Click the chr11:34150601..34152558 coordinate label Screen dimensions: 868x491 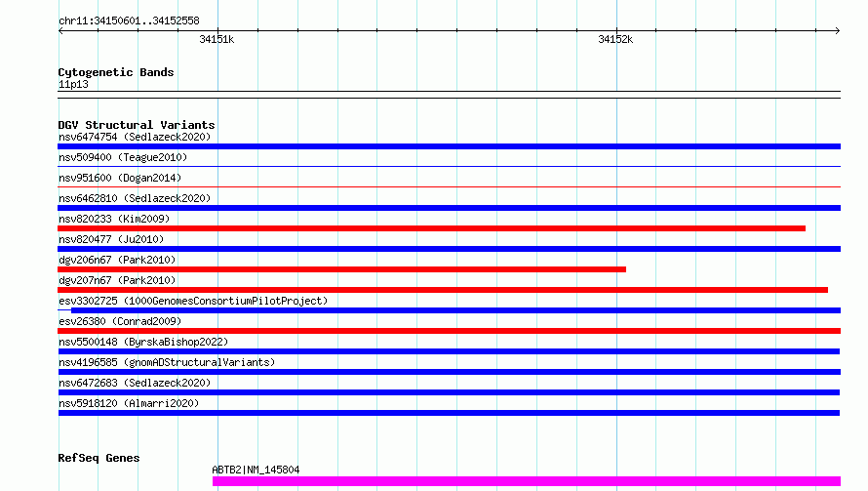tap(129, 20)
